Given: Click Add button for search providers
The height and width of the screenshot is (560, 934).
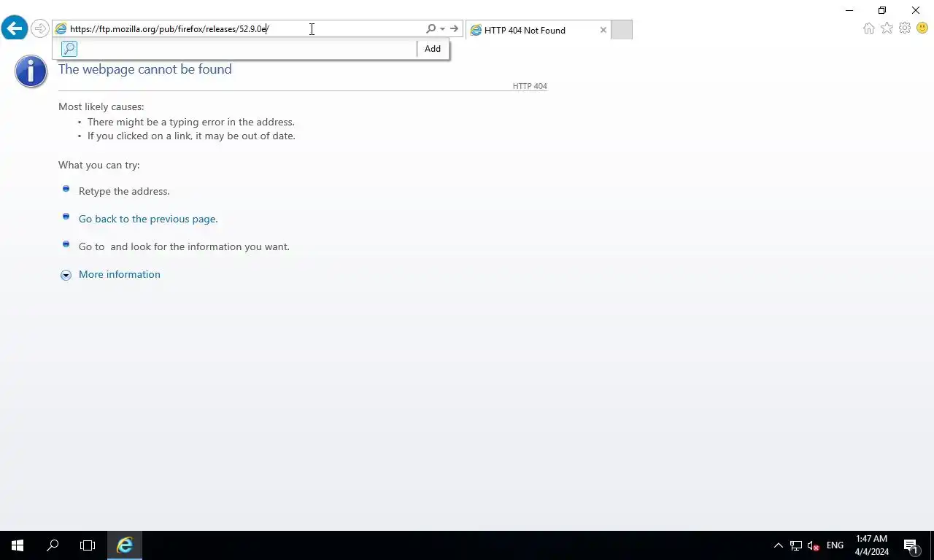Looking at the screenshot, I should 433,49.
